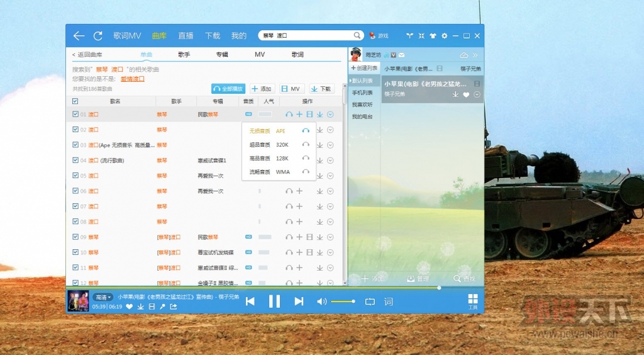Open the 直播 menu in top bar

[x=186, y=36]
